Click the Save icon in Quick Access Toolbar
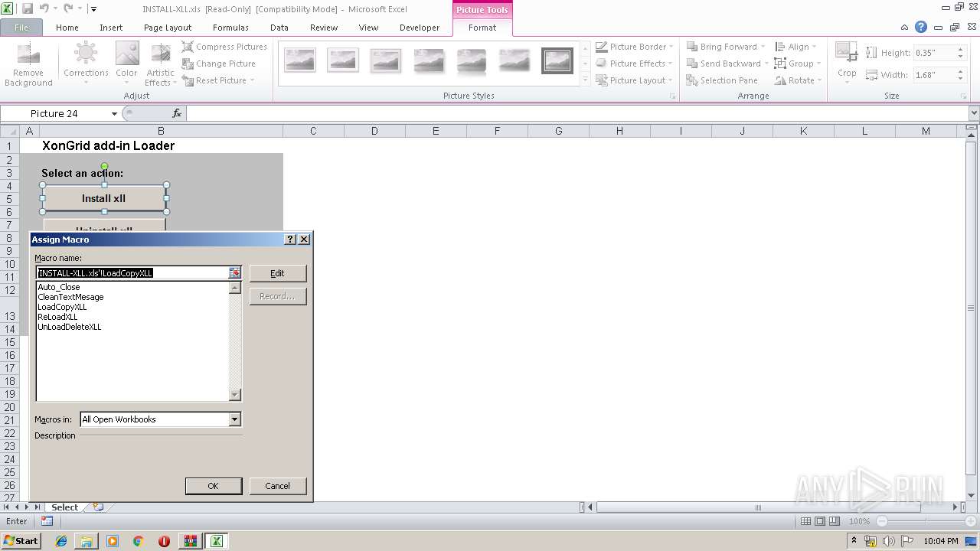Image resolution: width=980 pixels, height=551 pixels. click(x=28, y=9)
